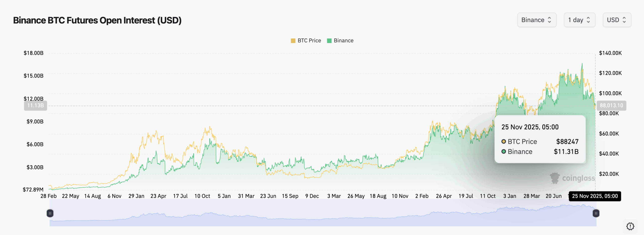Click the black 25 Nov 2025 date marker
Screen dimensions: 644x235
(595, 196)
